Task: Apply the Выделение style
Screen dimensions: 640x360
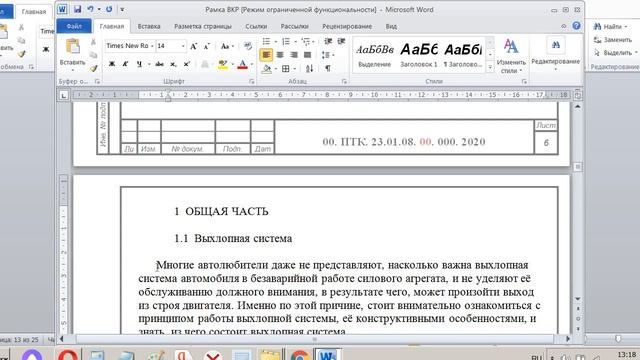Action: (375, 55)
